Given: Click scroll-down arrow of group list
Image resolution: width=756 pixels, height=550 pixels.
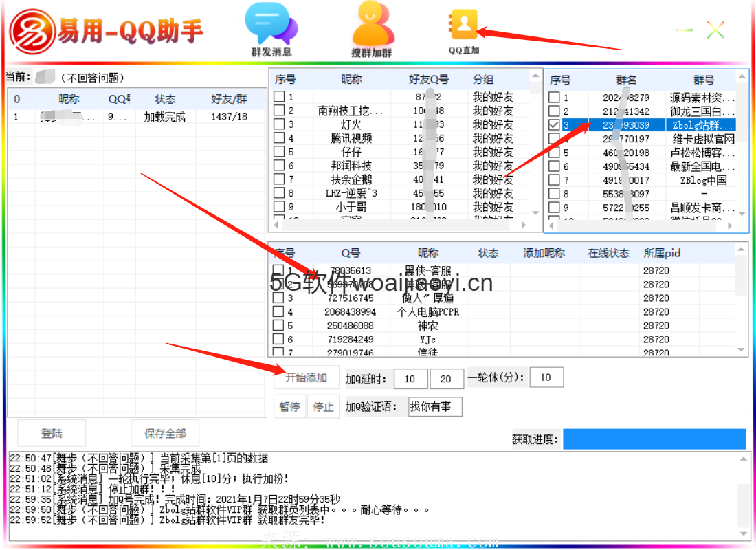Looking at the screenshot, I should 742,213.
